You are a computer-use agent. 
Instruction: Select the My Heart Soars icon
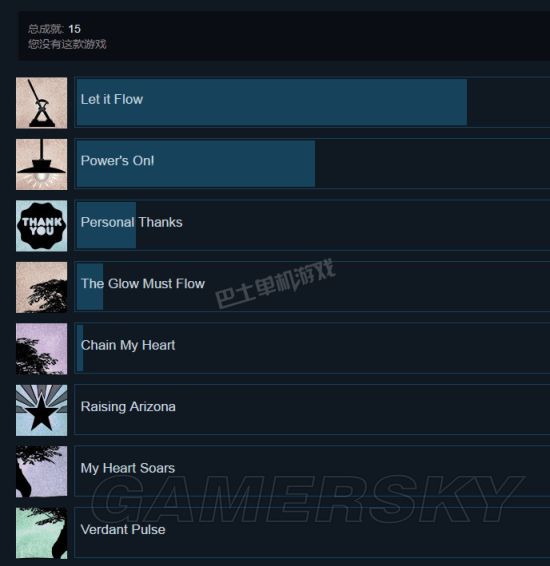[42, 471]
